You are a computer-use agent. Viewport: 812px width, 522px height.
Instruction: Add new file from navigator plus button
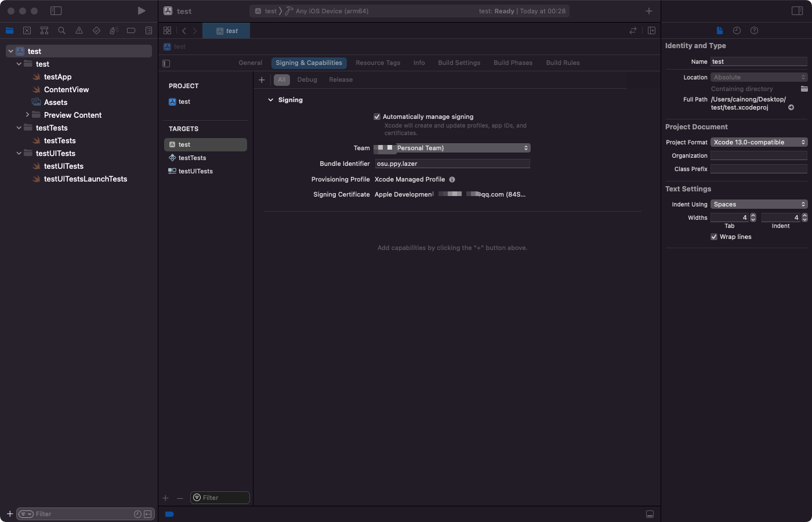10,514
